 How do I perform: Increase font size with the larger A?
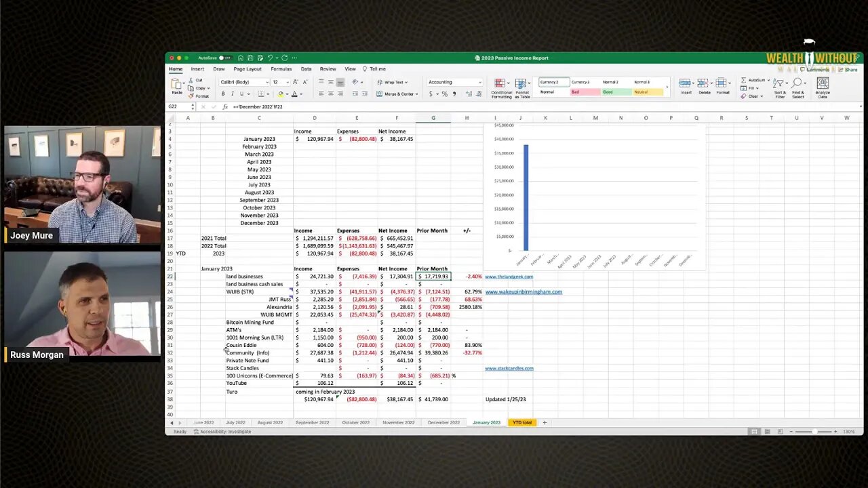[x=295, y=82]
